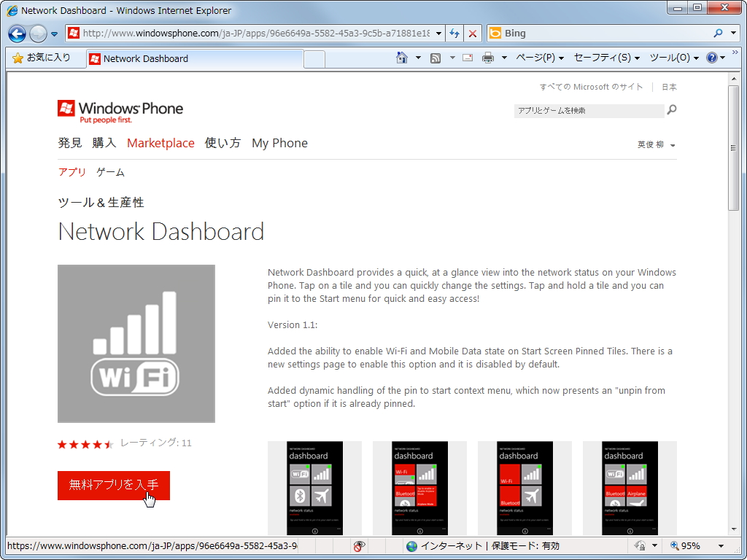Click the Refresh page icon
Viewport: 747px width, 560px height.
click(455, 34)
